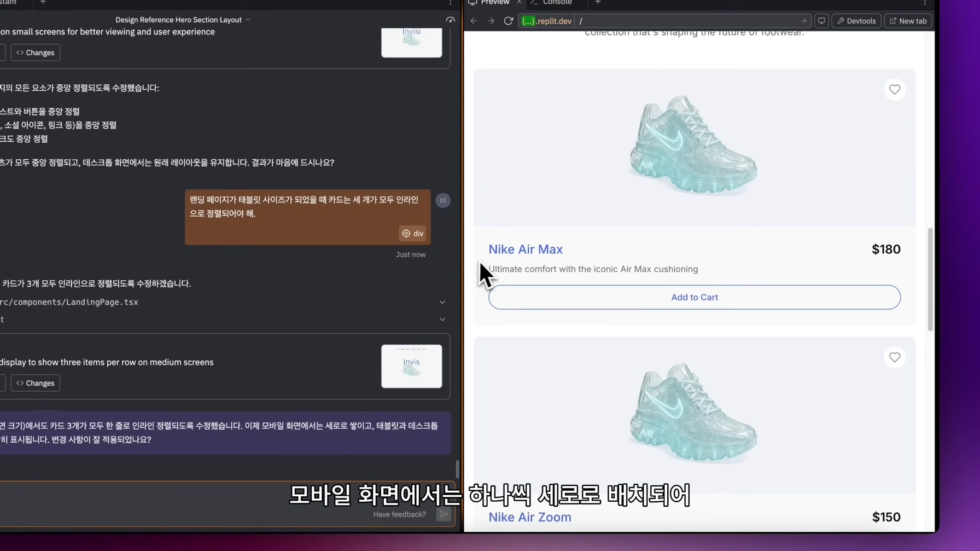Click the Air Max cushioning description

click(593, 269)
